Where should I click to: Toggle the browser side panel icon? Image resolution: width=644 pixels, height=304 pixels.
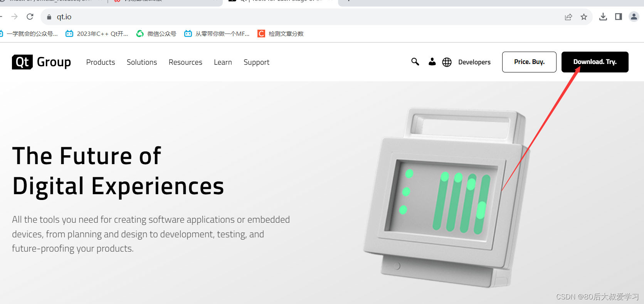point(619,17)
